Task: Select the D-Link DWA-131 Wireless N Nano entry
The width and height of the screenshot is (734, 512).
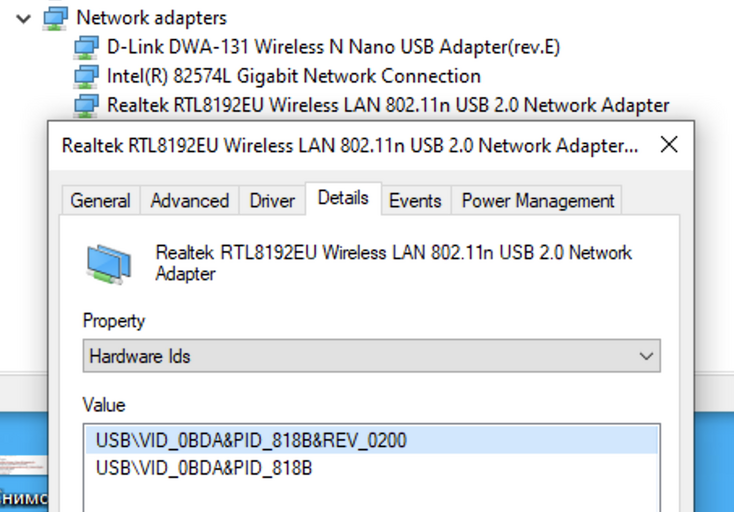Action: 333,47
